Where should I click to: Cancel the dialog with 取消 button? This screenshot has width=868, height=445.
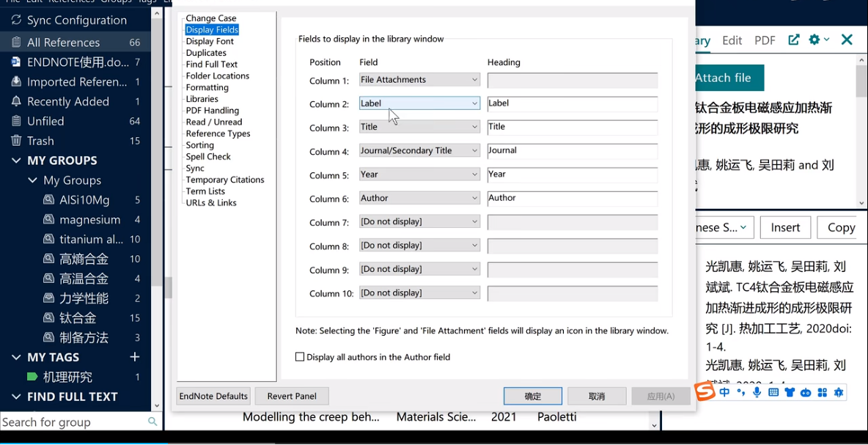(x=597, y=397)
